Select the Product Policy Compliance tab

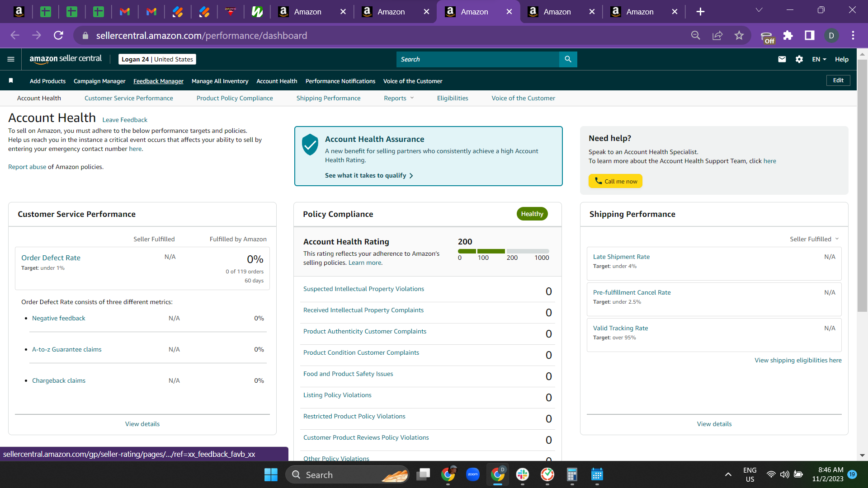(235, 98)
